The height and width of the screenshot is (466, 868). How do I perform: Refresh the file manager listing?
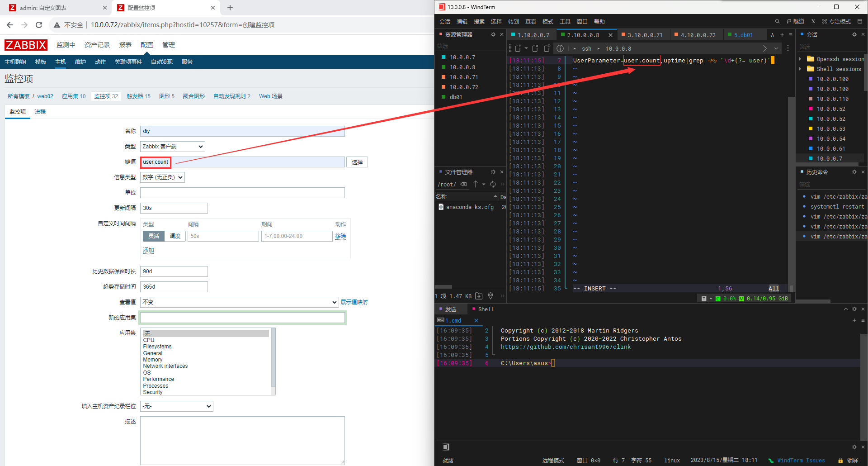pyautogui.click(x=493, y=184)
